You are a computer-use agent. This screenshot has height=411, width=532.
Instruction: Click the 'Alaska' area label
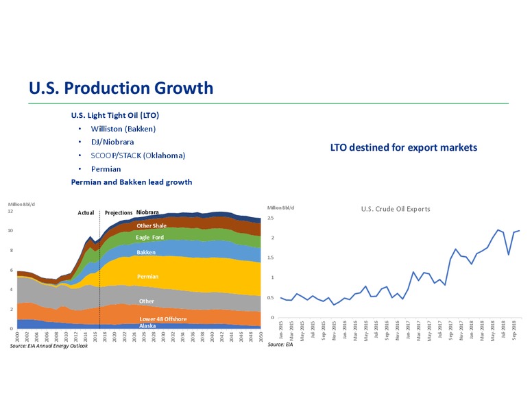tap(147, 326)
